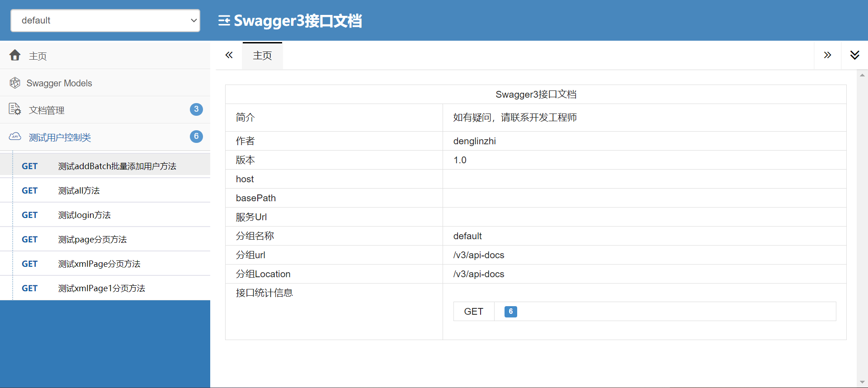Image resolution: width=868 pixels, height=388 pixels.
Task: Expand the 文档管理 menu
Action: pos(105,110)
